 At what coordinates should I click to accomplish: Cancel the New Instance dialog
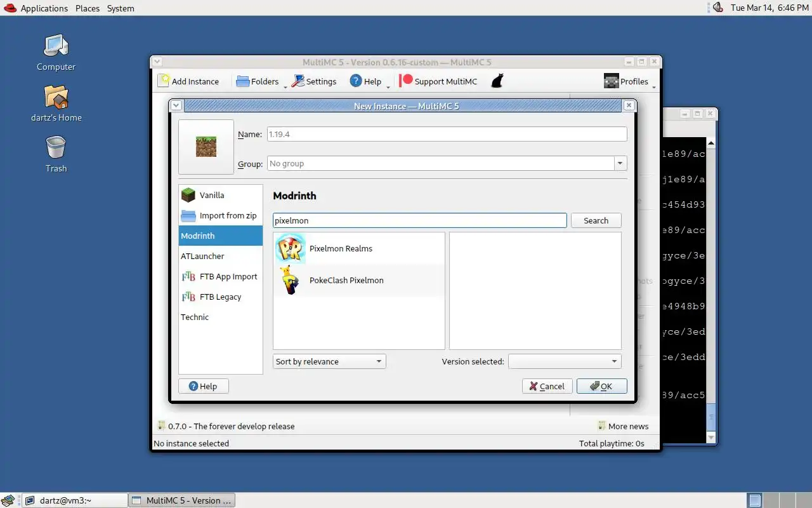click(547, 386)
